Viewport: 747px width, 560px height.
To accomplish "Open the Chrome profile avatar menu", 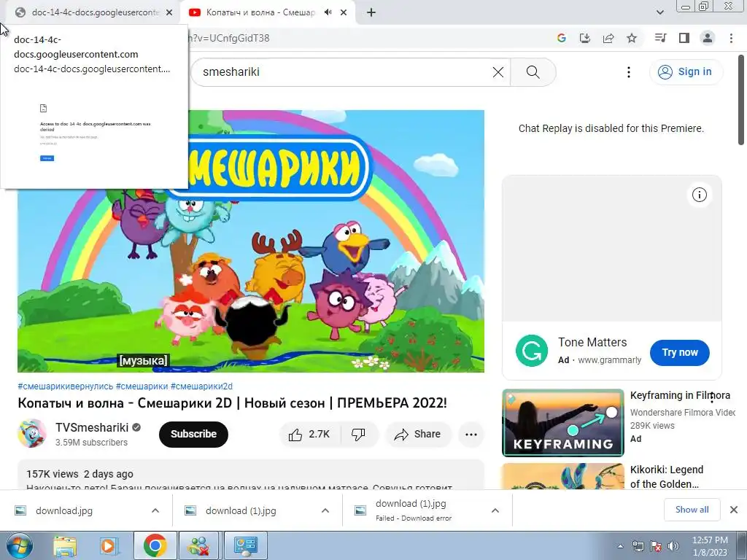I will pyautogui.click(x=708, y=38).
